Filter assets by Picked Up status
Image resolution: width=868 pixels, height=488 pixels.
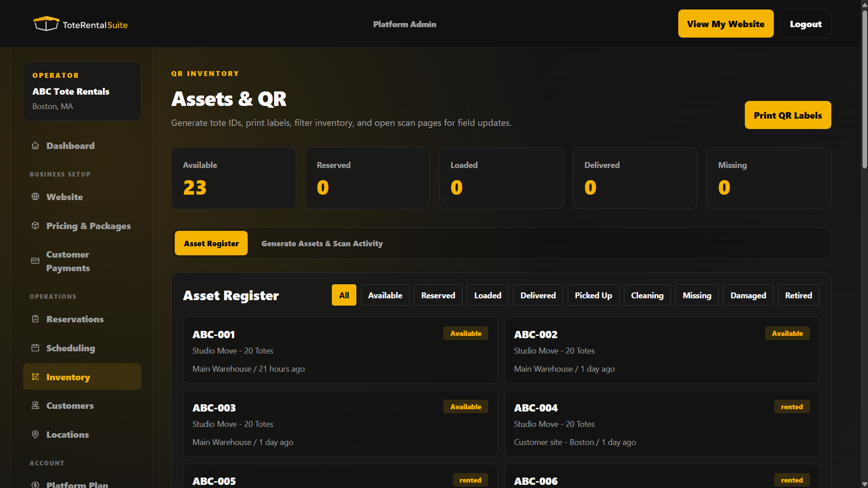(593, 295)
